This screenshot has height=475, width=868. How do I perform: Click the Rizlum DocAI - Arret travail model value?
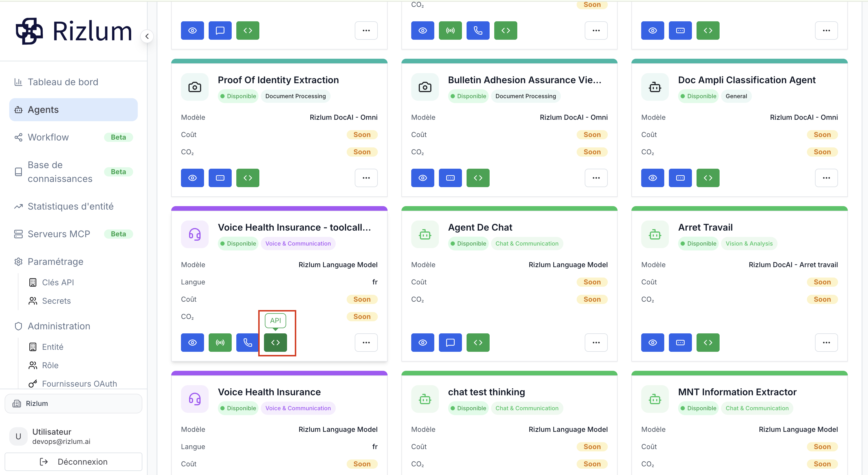793,265
